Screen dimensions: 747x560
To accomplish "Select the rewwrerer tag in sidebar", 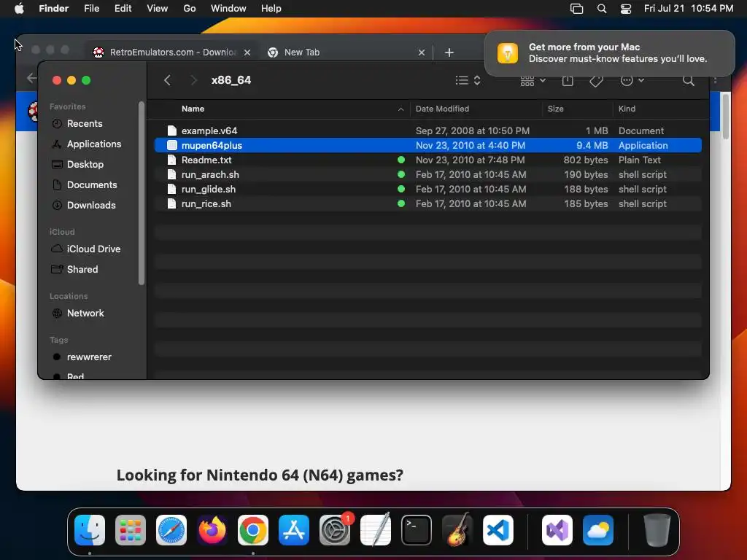I will (x=82, y=357).
